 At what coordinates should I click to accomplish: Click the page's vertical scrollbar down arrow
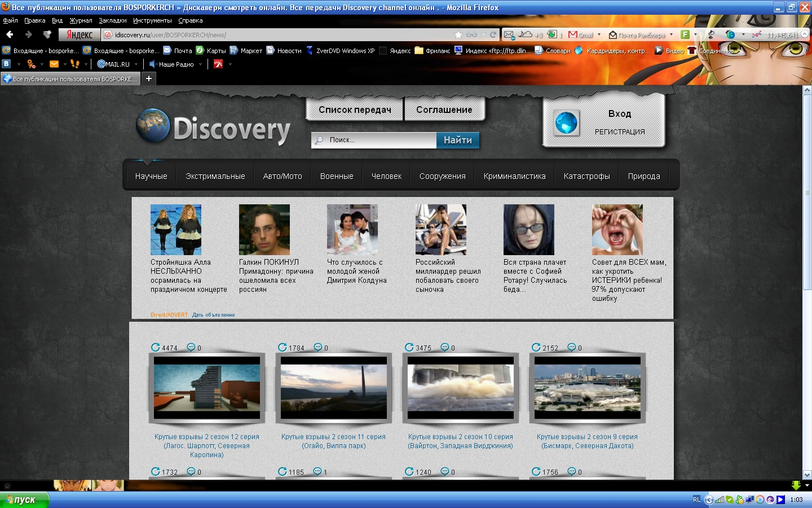point(807,475)
